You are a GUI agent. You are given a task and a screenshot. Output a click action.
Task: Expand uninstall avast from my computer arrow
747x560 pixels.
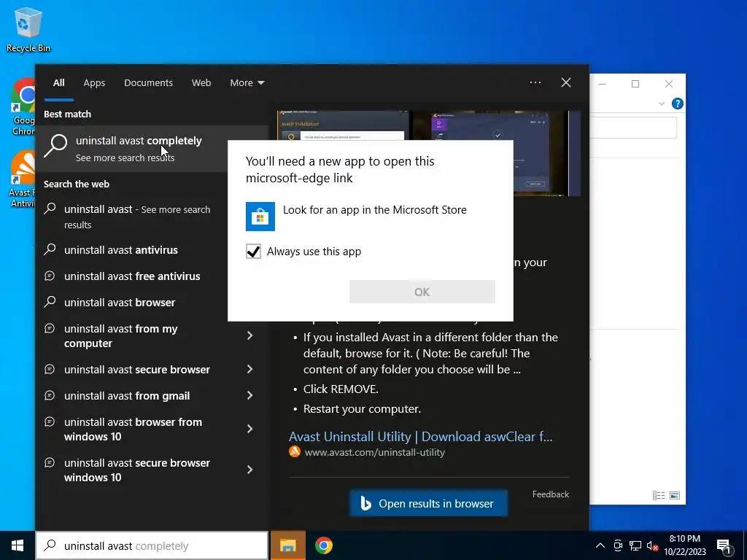(249, 335)
